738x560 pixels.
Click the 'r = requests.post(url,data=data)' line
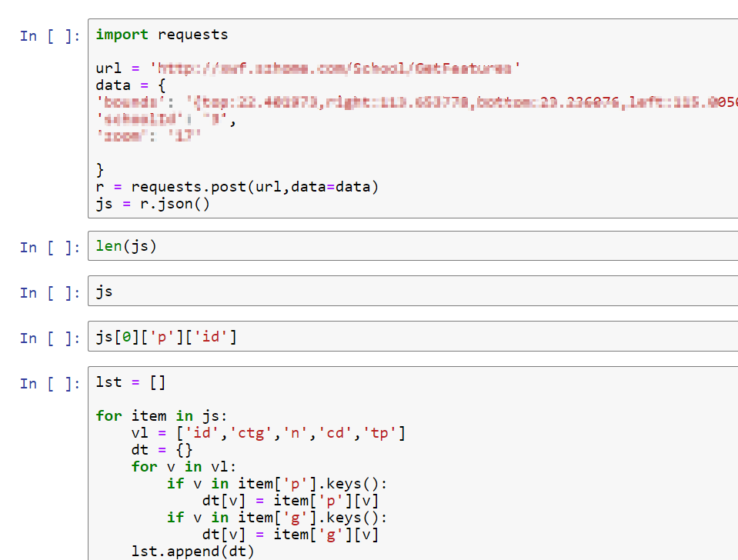pos(237,187)
